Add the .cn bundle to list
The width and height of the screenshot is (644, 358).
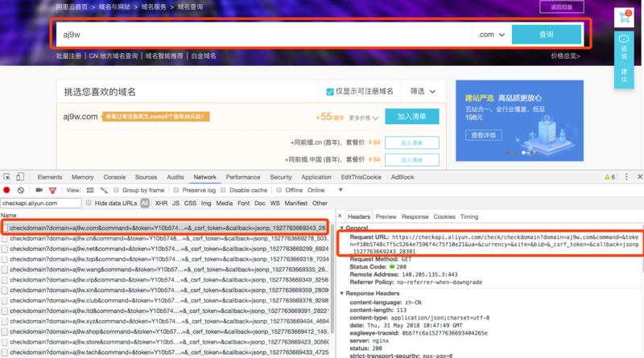click(x=412, y=143)
